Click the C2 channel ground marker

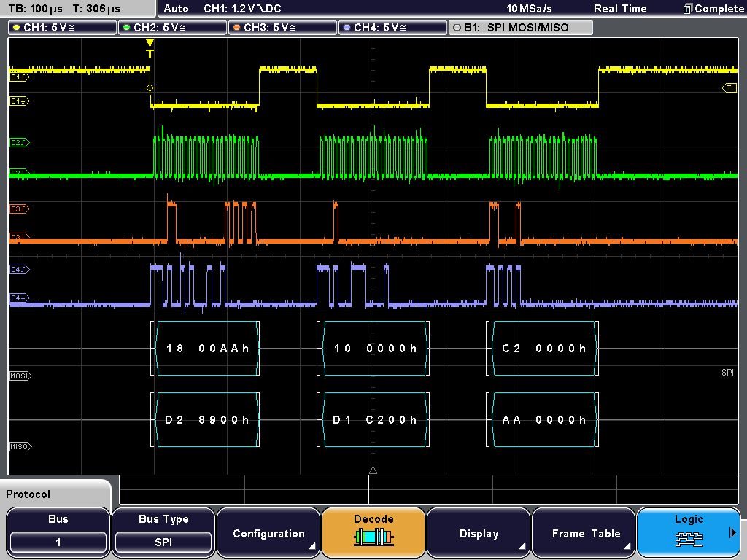20,173
